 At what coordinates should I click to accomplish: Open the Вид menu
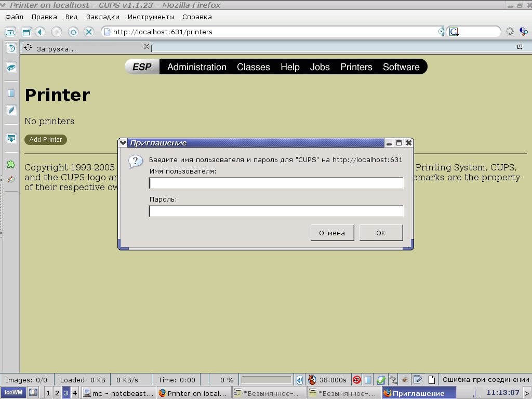pyautogui.click(x=71, y=17)
